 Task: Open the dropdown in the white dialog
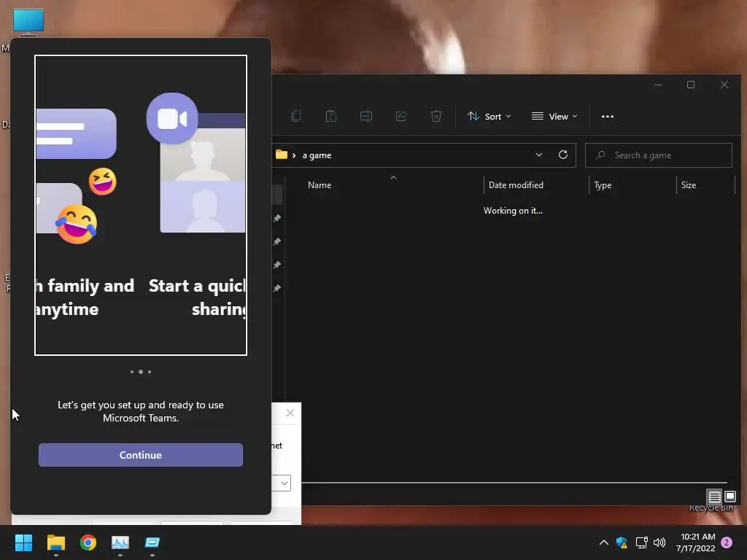[285, 483]
